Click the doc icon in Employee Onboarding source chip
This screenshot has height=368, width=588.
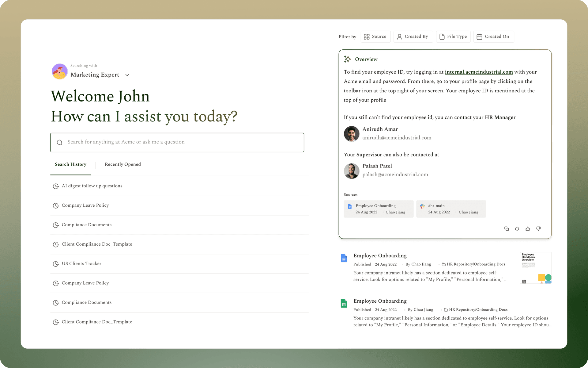click(350, 206)
